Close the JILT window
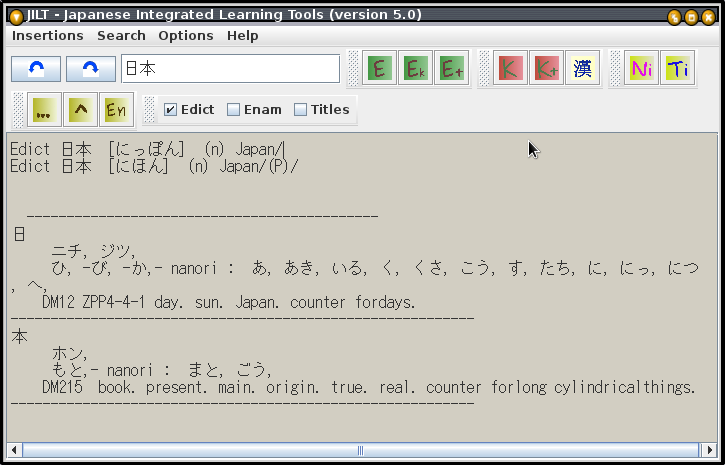 coord(708,18)
